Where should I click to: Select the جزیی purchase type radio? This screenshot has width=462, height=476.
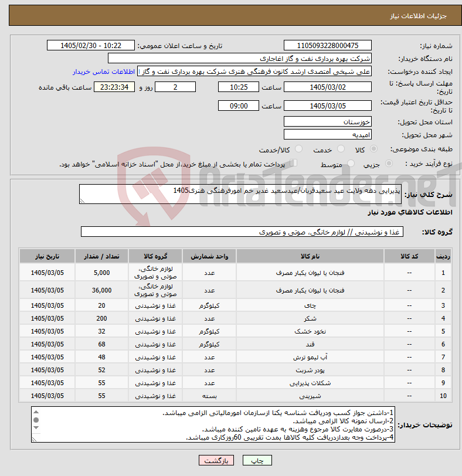pyautogui.click(x=389, y=164)
